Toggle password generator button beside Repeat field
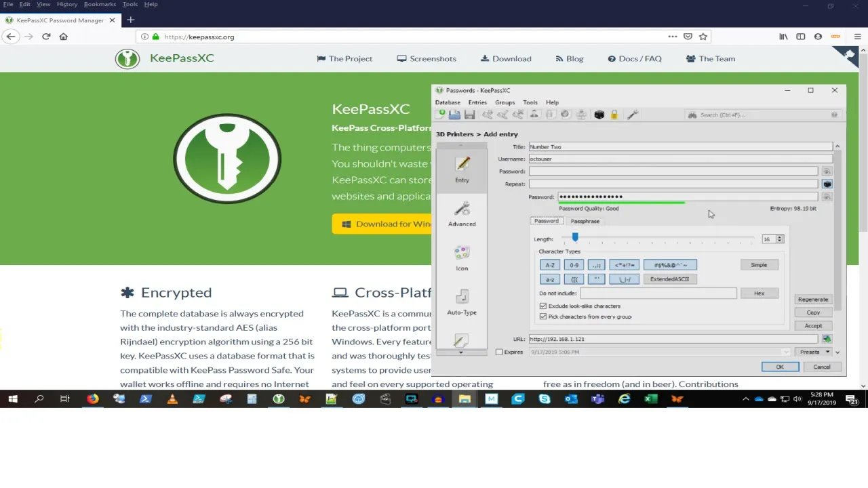 [x=827, y=184]
